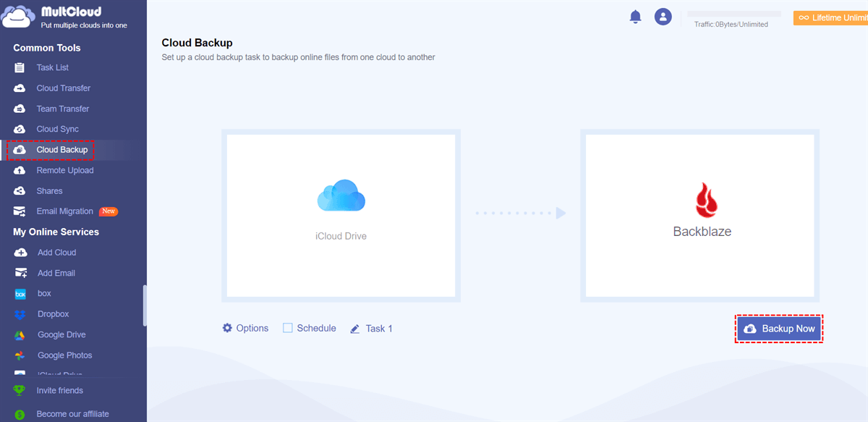The width and height of the screenshot is (868, 422).
Task: Rename Task 1 by clicking its label
Action: [379, 329]
